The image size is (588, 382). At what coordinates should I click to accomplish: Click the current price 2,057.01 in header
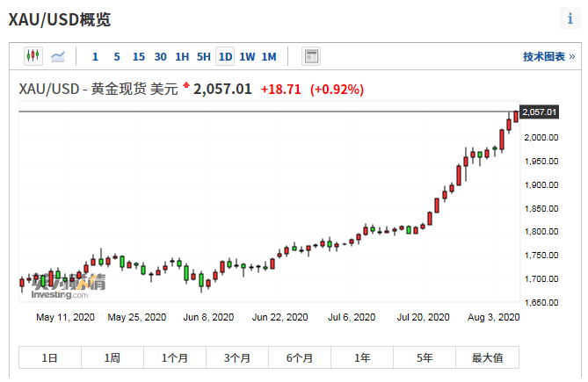[222, 90]
